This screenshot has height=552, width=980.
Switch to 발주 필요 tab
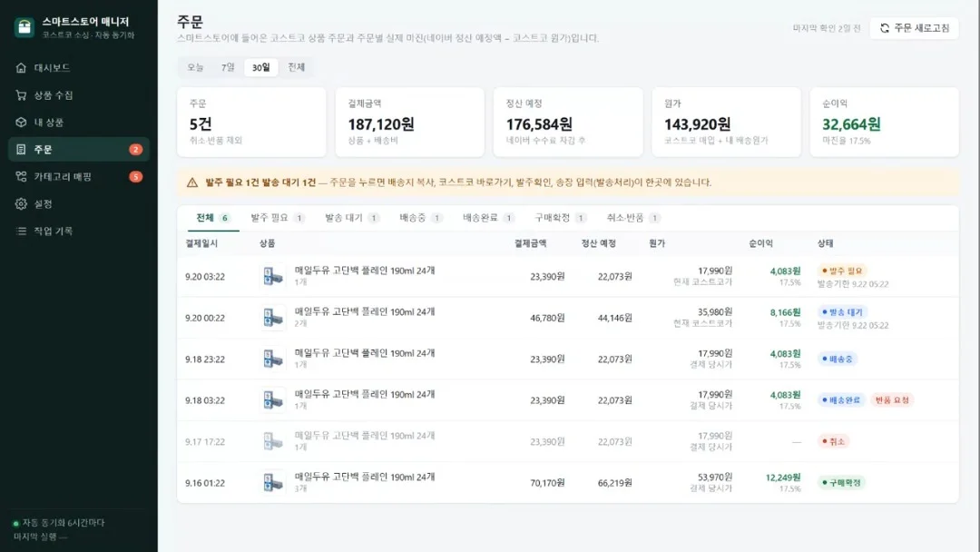pos(278,218)
